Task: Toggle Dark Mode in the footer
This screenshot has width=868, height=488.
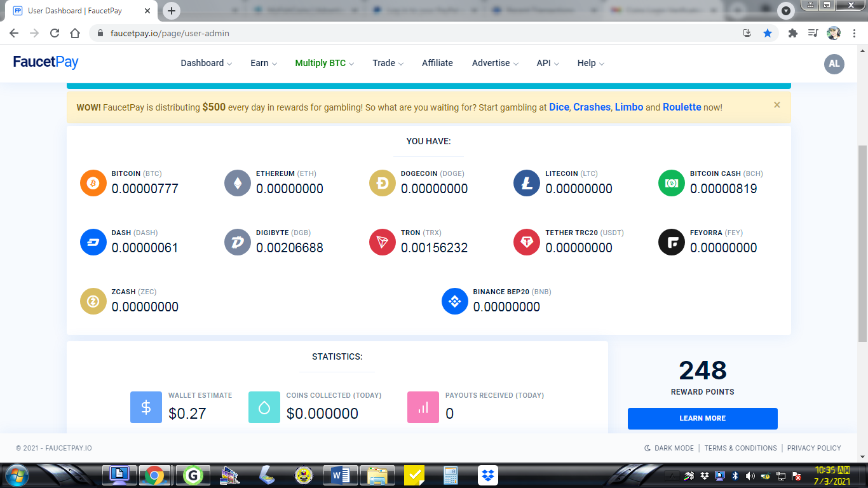Action: [x=669, y=448]
